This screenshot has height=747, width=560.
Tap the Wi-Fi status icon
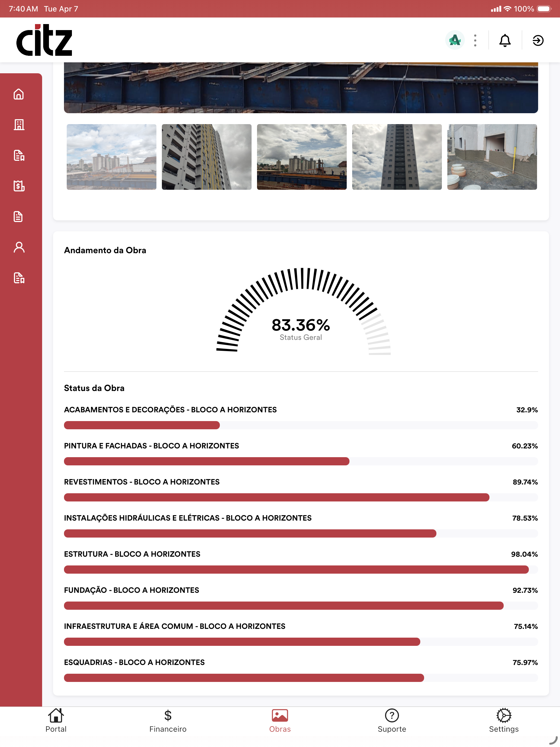coord(507,9)
